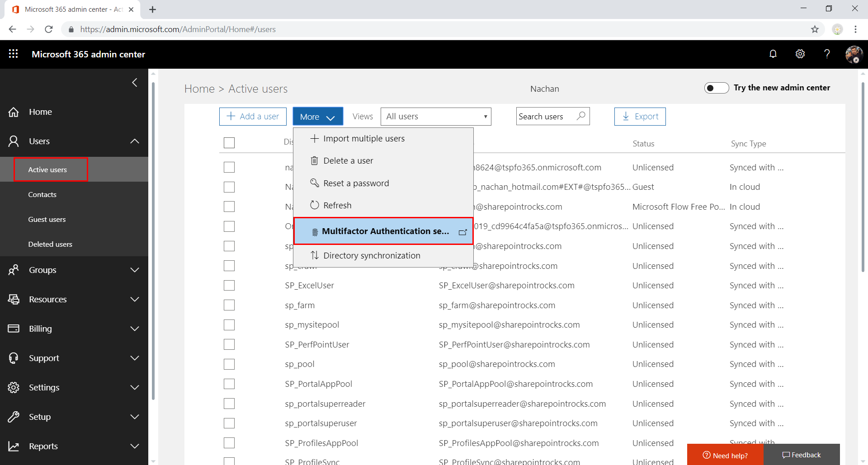
Task: Tick the sp_farm user checkbox
Action: tap(229, 305)
